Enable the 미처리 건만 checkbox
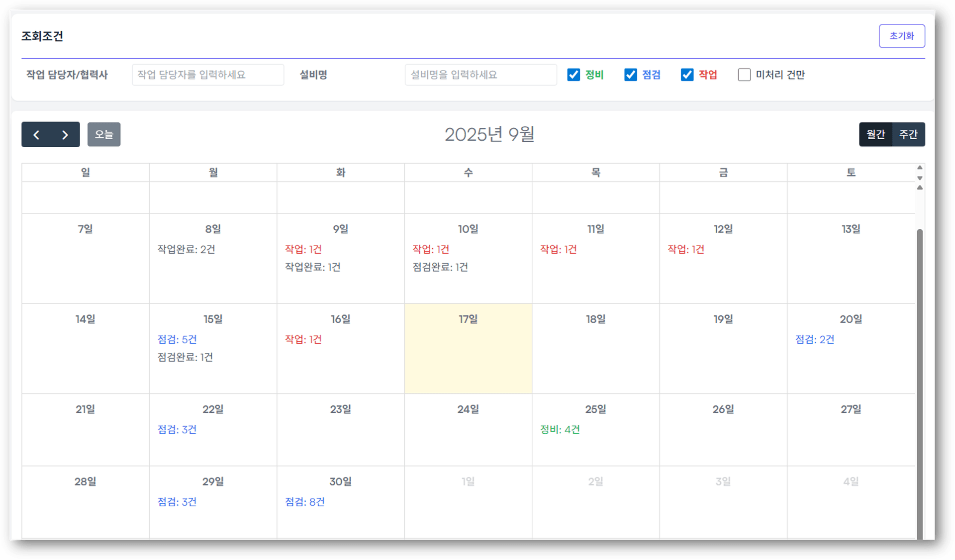Viewport: 955px width, 560px height. pos(744,75)
